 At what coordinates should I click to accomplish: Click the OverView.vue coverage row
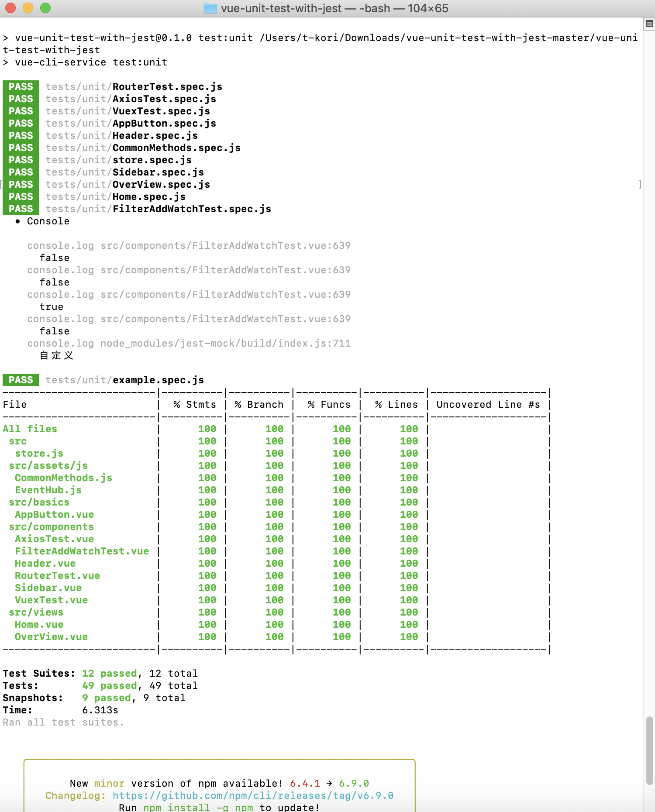click(276, 637)
